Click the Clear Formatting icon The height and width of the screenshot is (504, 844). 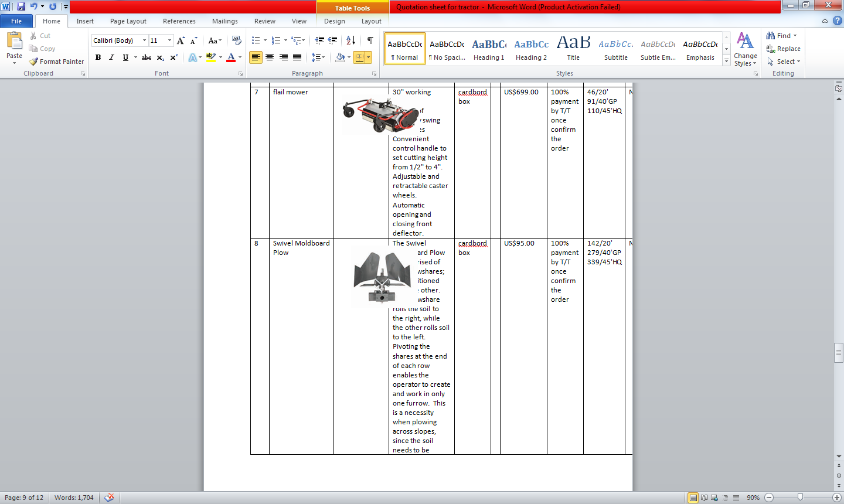(236, 40)
